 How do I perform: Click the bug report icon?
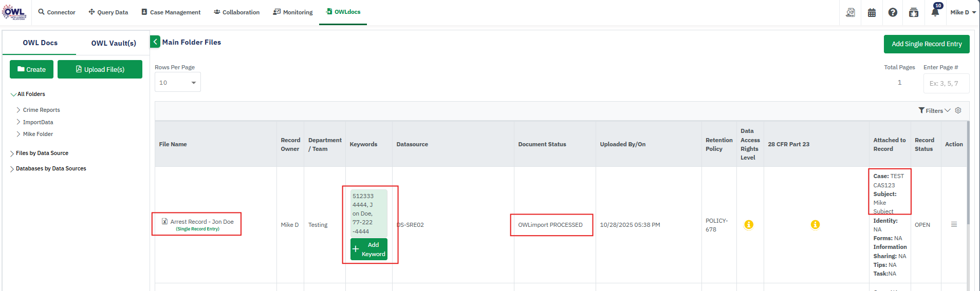(x=914, y=12)
